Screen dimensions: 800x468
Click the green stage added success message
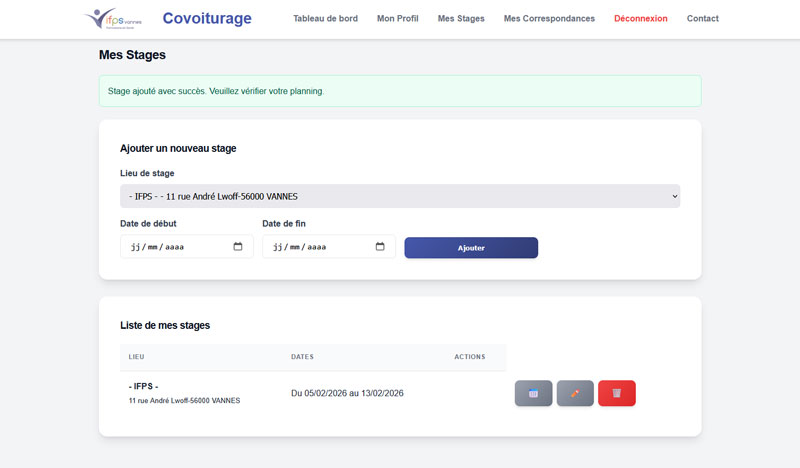tap(399, 91)
